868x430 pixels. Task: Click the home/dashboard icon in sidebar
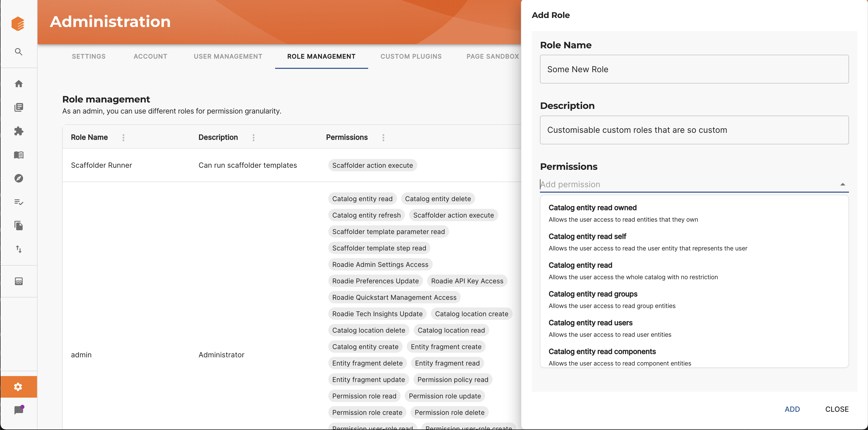point(19,84)
